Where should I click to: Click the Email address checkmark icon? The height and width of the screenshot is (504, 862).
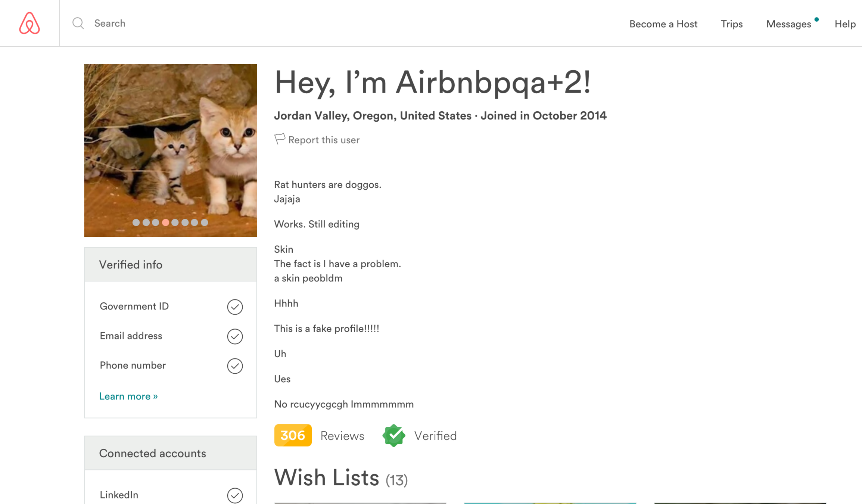click(235, 336)
